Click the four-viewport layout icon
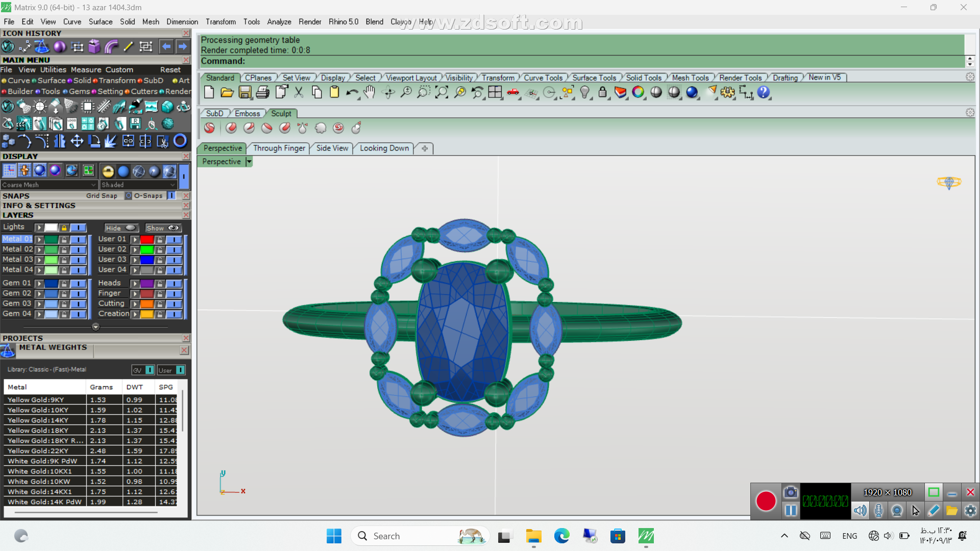This screenshot has width=980, height=551. (495, 92)
